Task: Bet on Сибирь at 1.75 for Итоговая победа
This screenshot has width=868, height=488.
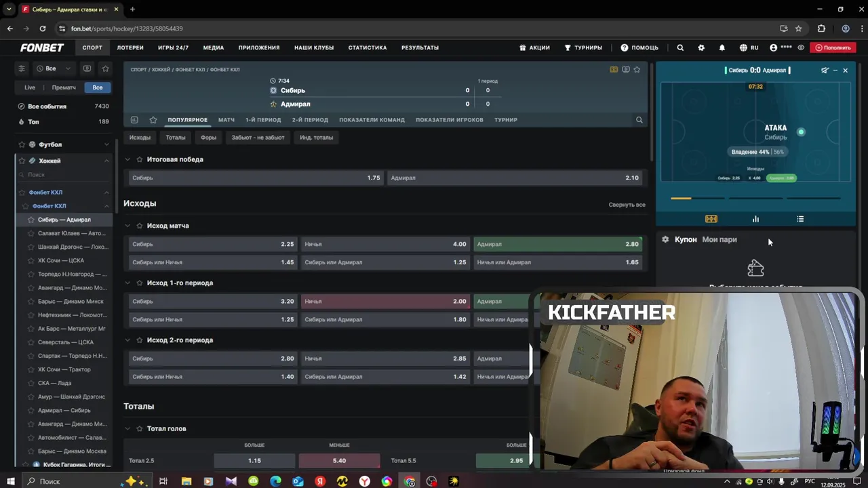Action: [x=256, y=178]
